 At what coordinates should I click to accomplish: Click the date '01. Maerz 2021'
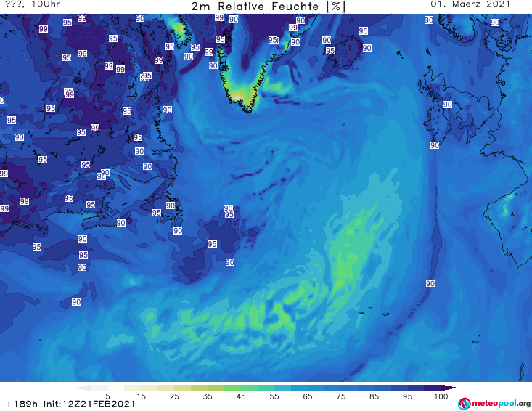pos(470,4)
